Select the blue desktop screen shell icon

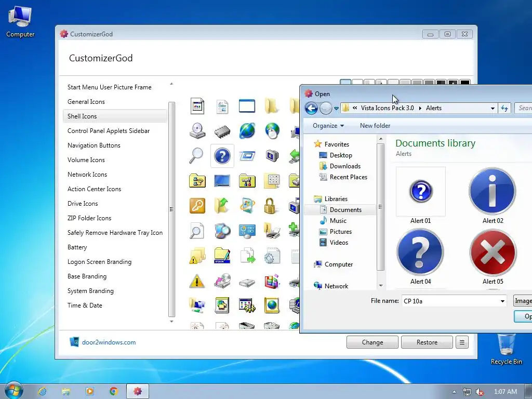222,181
